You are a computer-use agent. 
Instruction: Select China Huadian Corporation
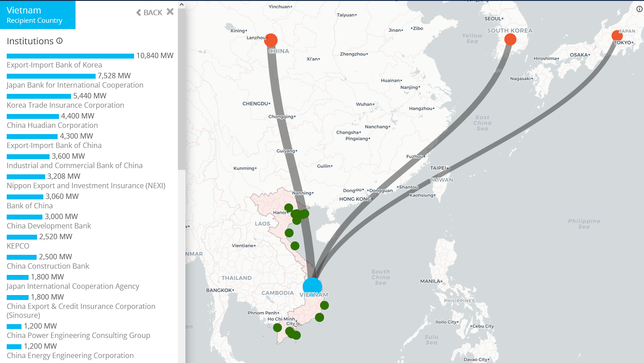pos(52,125)
